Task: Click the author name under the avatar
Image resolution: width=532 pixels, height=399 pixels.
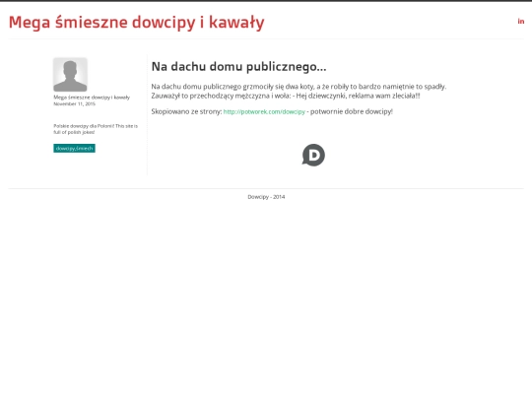Action: (x=92, y=98)
